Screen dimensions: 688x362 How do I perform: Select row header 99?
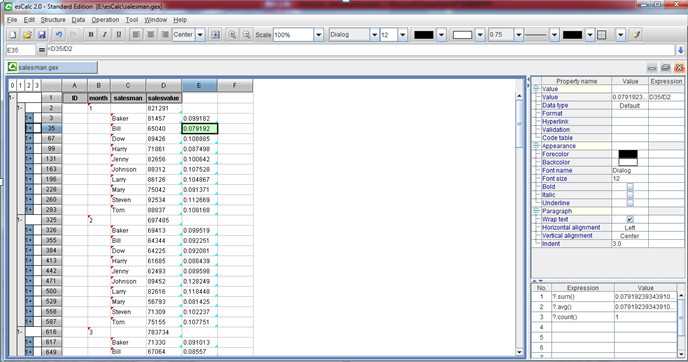[51, 149]
